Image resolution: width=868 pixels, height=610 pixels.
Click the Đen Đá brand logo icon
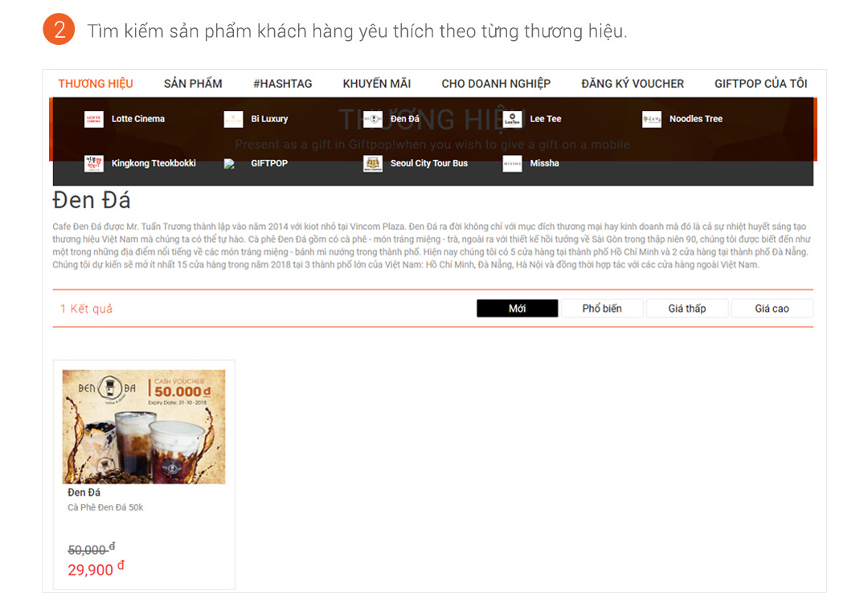coord(373,119)
